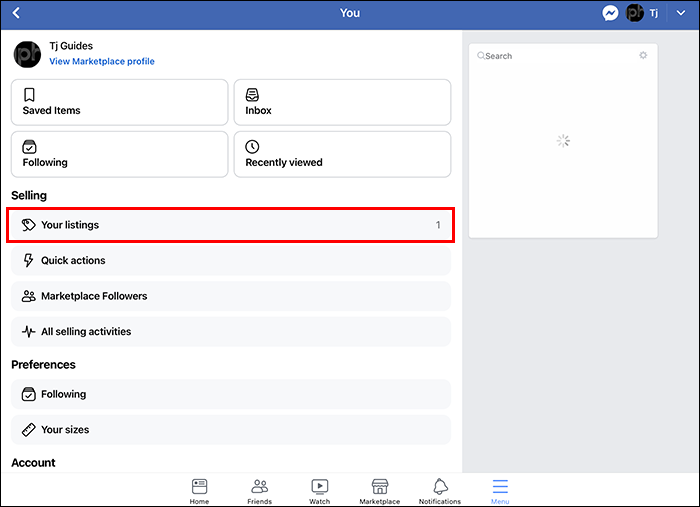Image resolution: width=700 pixels, height=507 pixels.
Task: Open the Recently viewed card
Action: point(342,154)
